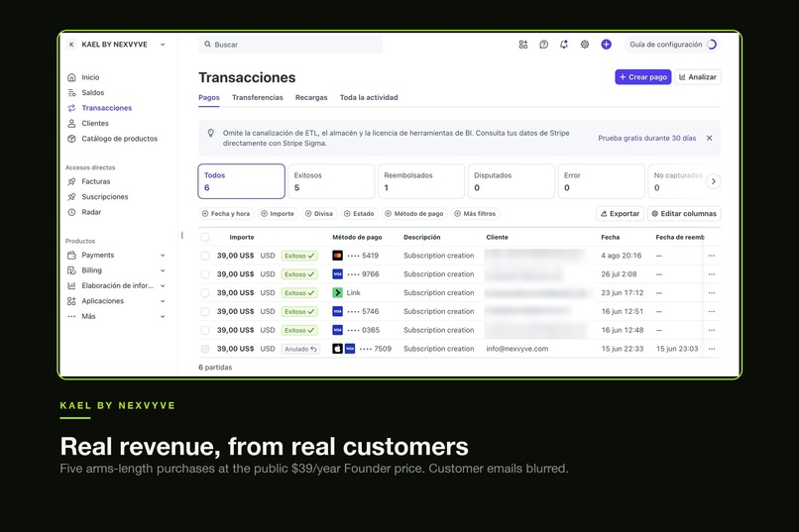Click the Link payment method icon
799x532 pixels.
point(337,292)
